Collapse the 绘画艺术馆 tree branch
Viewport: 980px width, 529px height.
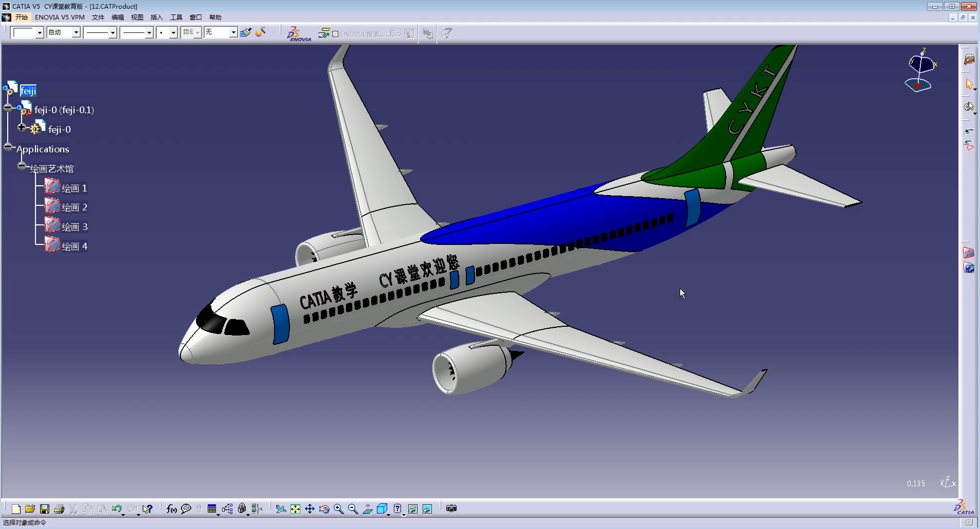click(x=22, y=166)
